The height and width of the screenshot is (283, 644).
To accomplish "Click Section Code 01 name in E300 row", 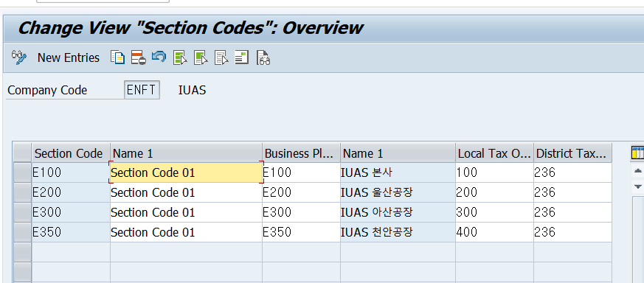I will pyautogui.click(x=186, y=212).
